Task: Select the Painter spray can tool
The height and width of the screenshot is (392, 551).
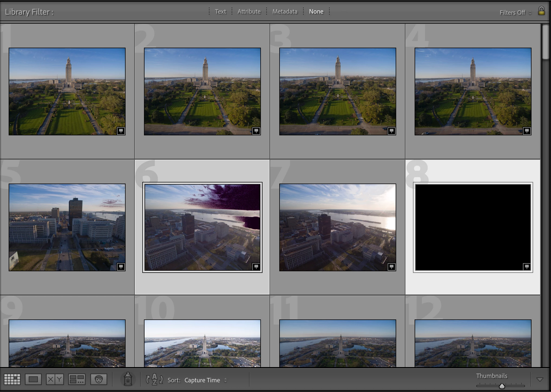Action: tap(128, 379)
